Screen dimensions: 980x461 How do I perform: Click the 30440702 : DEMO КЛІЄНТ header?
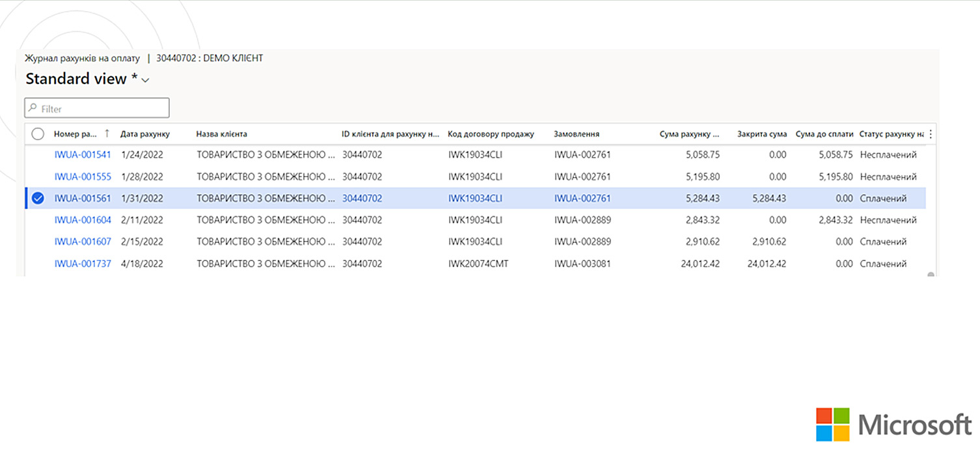tap(210, 58)
